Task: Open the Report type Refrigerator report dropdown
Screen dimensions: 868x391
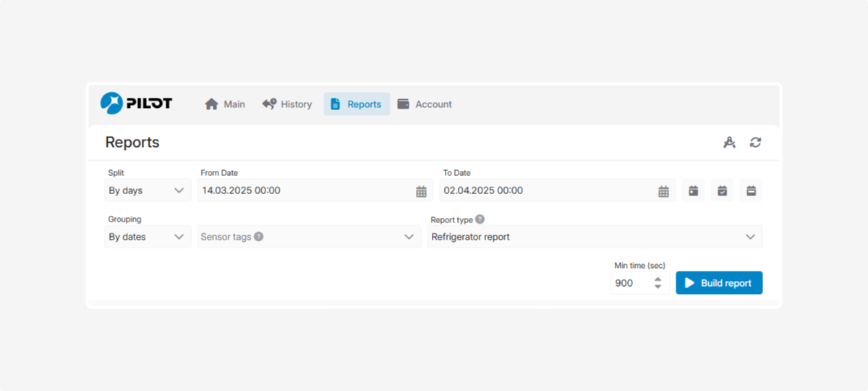Action: click(750, 237)
